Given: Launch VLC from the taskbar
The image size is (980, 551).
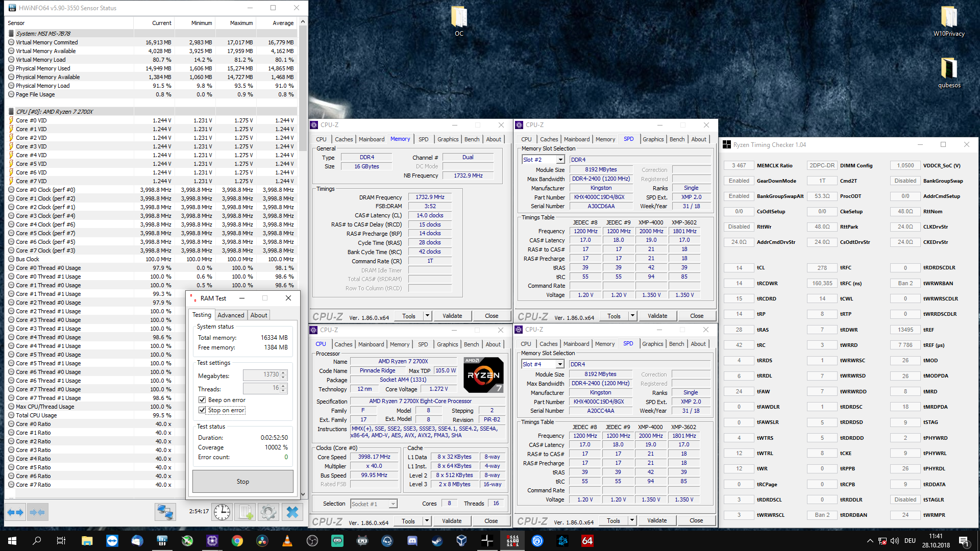Looking at the screenshot, I should point(287,541).
